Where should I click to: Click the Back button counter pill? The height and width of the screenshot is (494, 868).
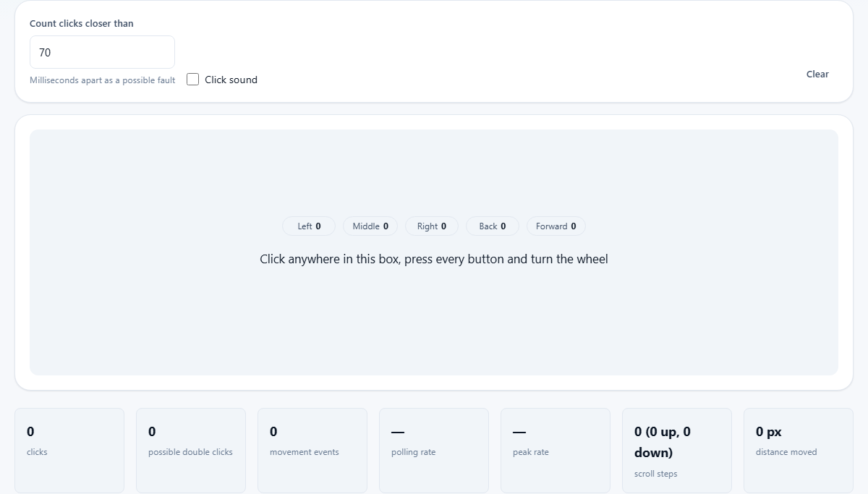tap(493, 226)
